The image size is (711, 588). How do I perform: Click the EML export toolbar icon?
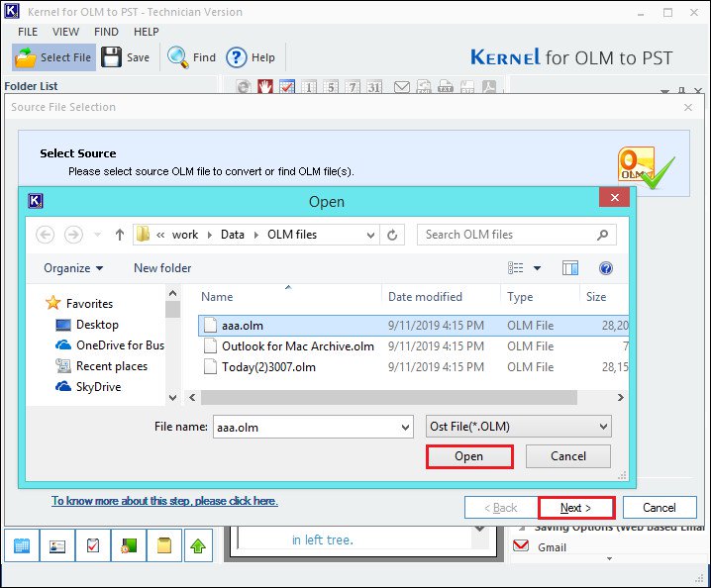[424, 86]
